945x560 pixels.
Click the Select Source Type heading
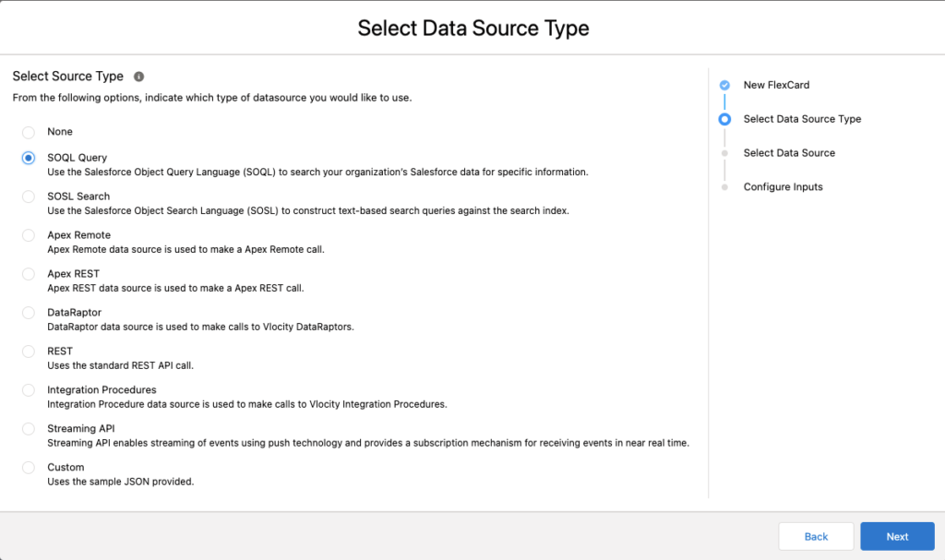click(x=68, y=76)
